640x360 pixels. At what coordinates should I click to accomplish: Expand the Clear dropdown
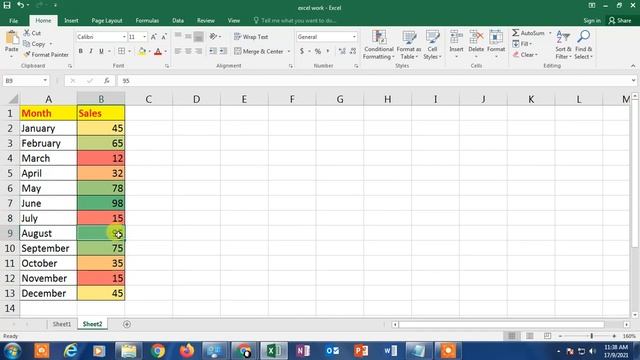coord(536,55)
